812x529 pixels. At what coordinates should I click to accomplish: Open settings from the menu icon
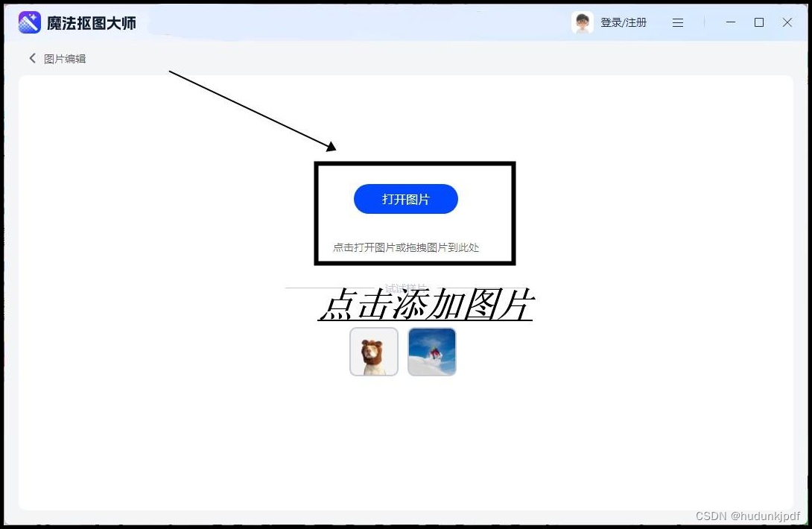677,22
